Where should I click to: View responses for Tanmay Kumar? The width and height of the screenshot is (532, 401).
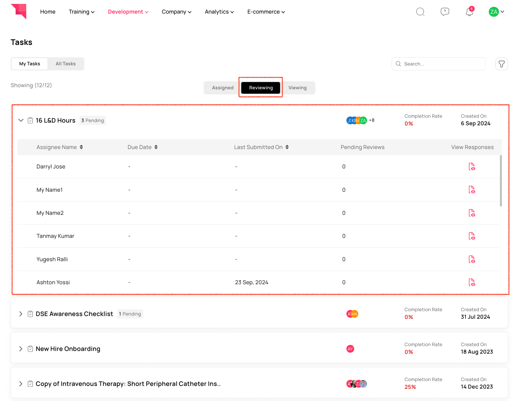(x=471, y=236)
